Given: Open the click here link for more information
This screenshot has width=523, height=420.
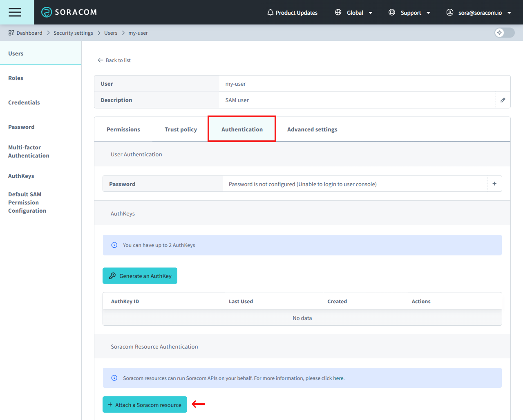Looking at the screenshot, I should [x=338, y=378].
